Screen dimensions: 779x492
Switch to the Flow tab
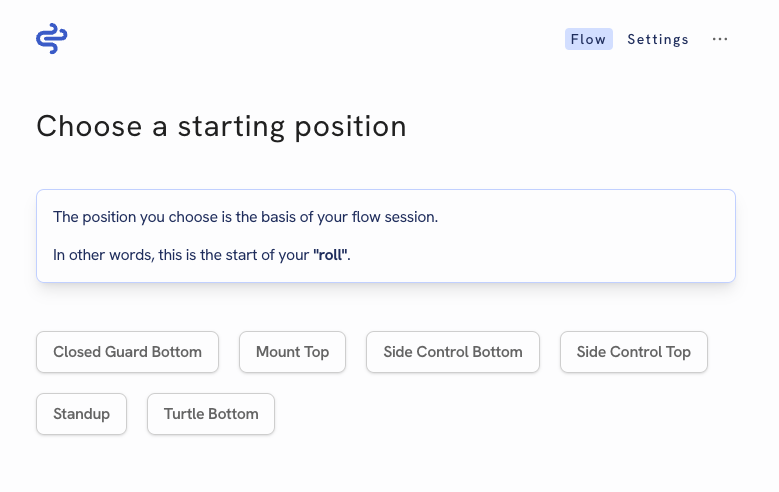pyautogui.click(x=589, y=39)
